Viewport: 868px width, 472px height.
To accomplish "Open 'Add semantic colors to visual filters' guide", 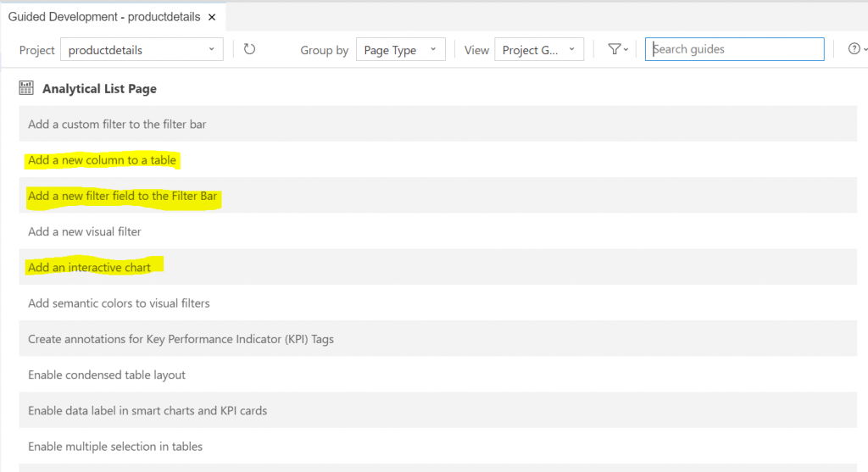I will click(438, 303).
